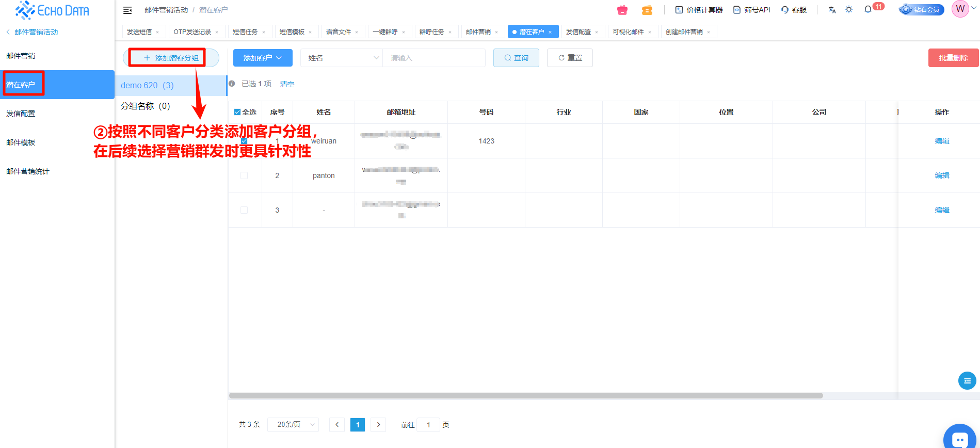The height and width of the screenshot is (448, 980).
Task: Tick the checkbox for row 3
Action: click(244, 210)
